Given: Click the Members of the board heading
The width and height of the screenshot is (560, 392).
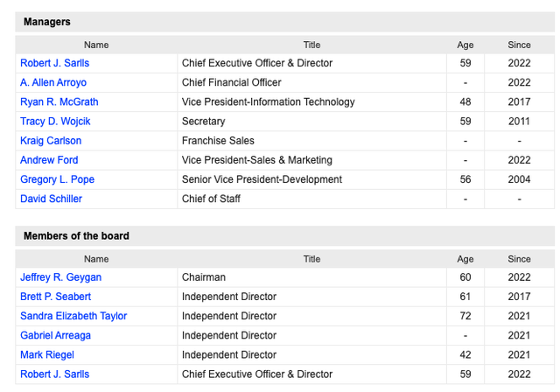Looking at the screenshot, I should (76, 235).
